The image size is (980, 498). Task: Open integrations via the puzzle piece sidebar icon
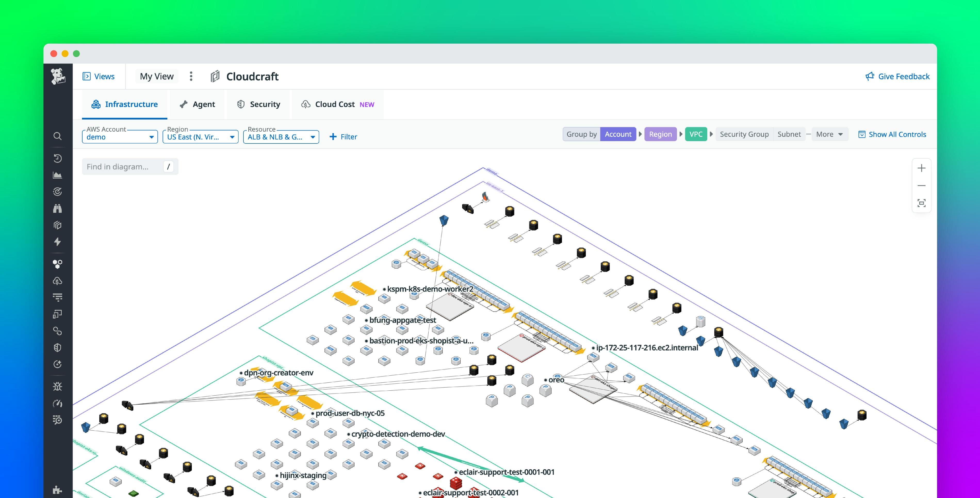[58, 490]
